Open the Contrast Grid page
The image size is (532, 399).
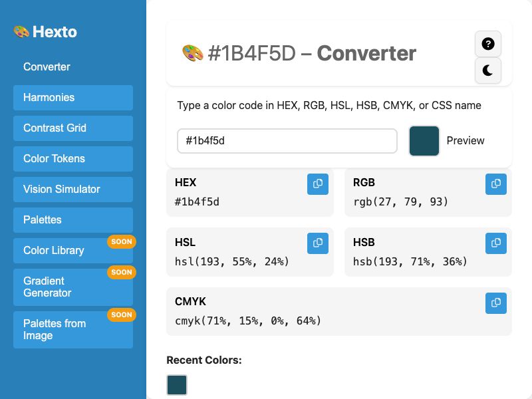(72, 128)
